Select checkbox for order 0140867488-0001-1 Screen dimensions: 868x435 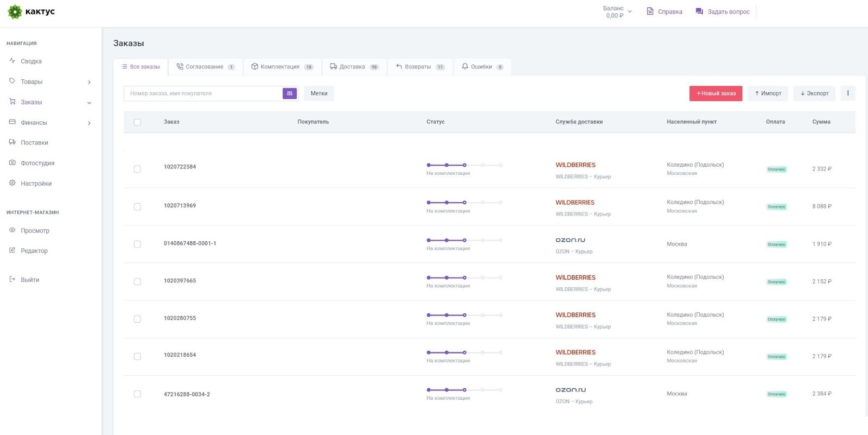(x=137, y=244)
